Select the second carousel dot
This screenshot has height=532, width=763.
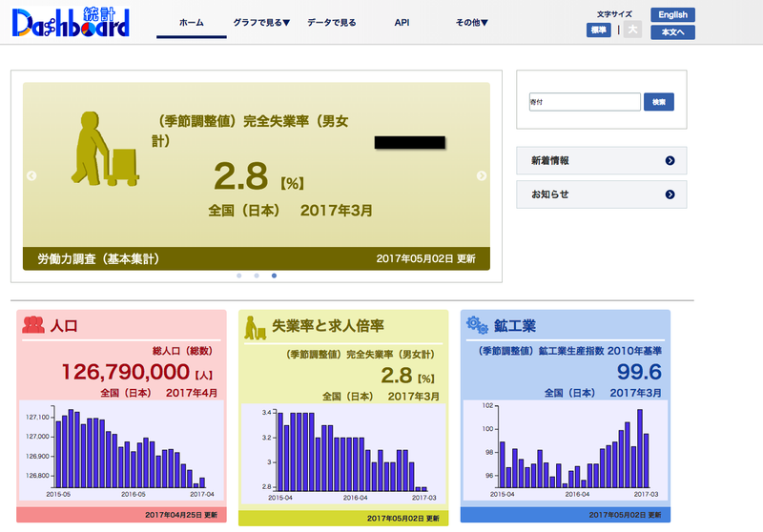point(257,276)
